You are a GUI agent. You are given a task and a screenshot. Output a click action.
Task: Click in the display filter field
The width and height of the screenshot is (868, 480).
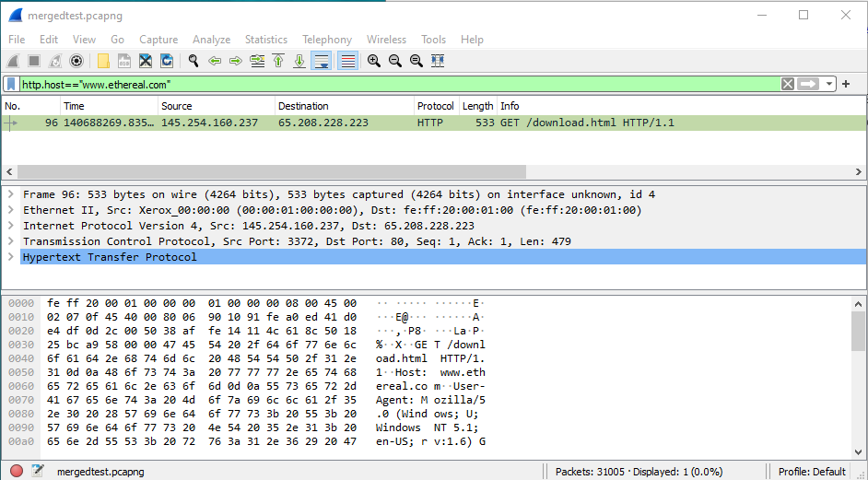tap(400, 84)
